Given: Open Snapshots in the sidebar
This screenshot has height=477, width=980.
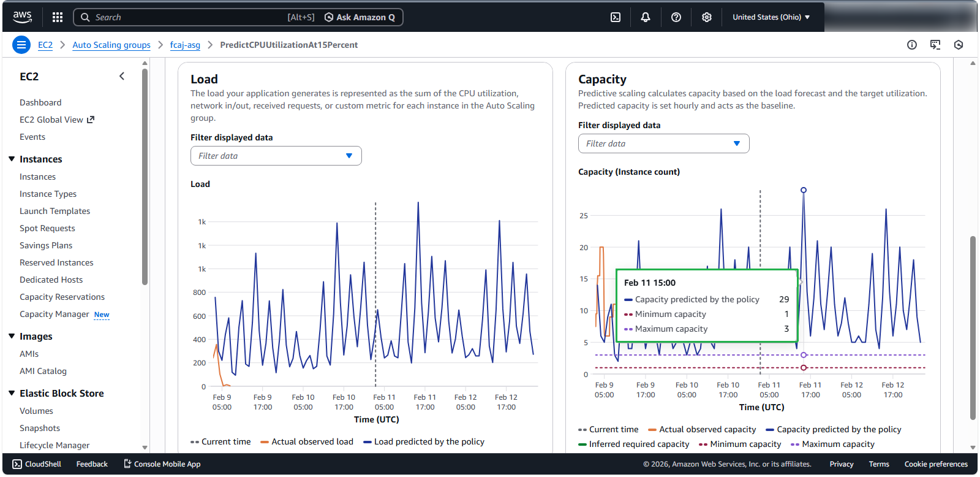Looking at the screenshot, I should (x=40, y=428).
